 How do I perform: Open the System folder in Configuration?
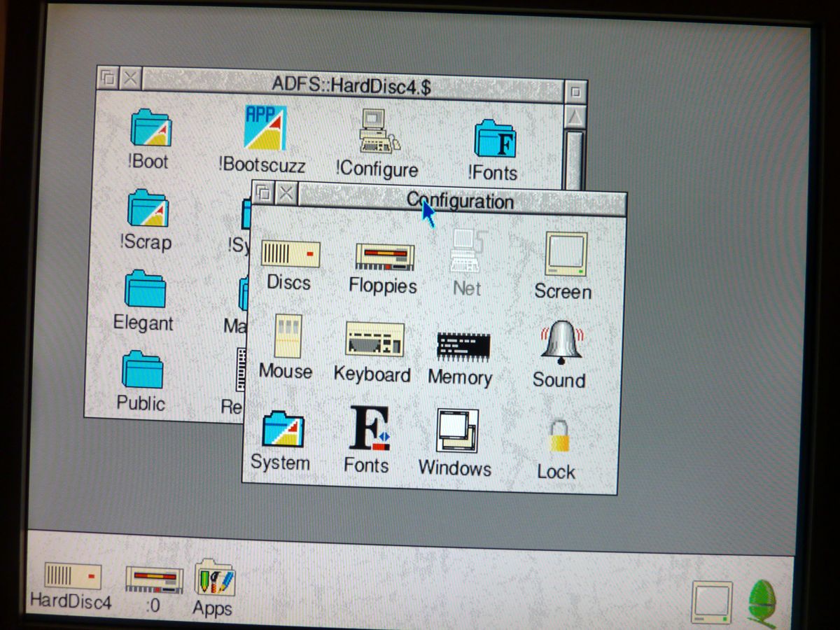click(282, 429)
